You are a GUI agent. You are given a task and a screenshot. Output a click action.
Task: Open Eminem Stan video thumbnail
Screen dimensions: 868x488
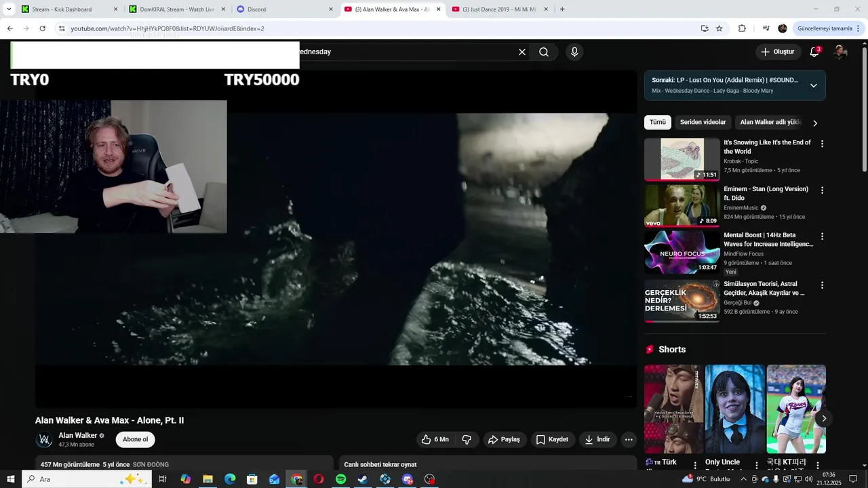(682, 205)
